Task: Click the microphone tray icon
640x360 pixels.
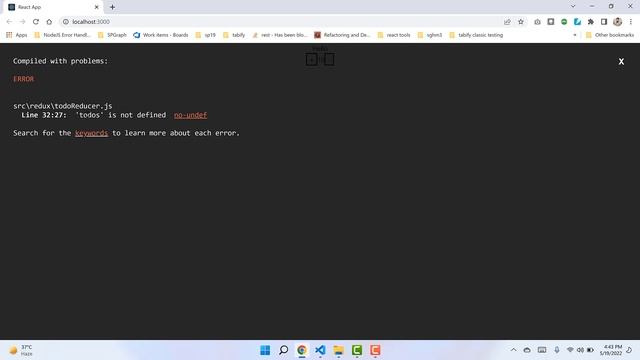Action: point(557,350)
